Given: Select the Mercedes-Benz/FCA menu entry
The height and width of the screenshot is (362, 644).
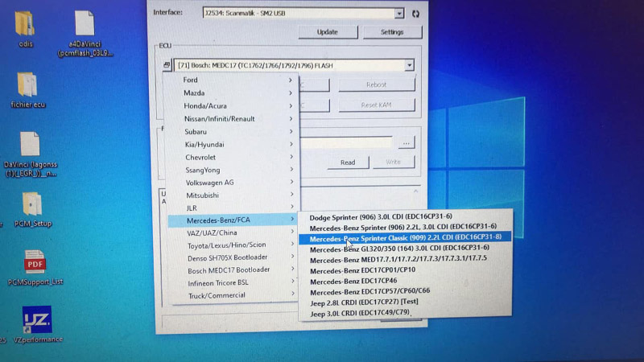Looking at the screenshot, I should coord(233,220).
